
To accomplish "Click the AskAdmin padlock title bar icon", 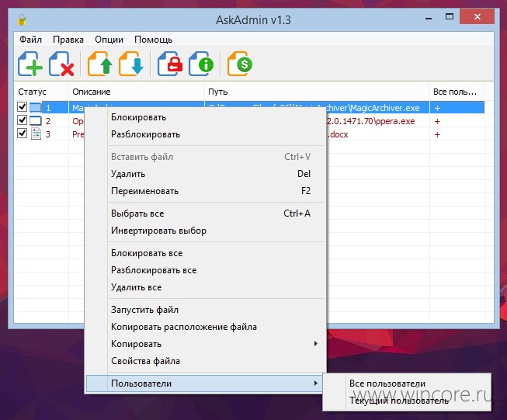I will (22, 20).
